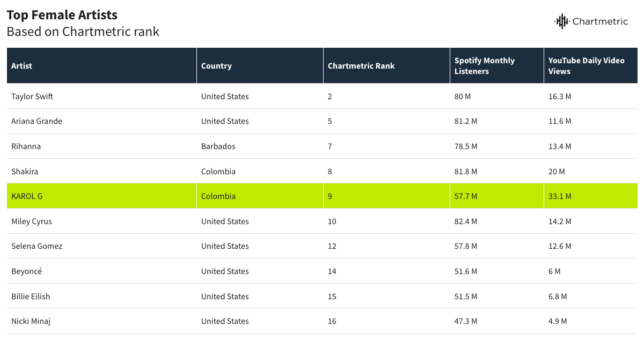Click the YouTube Daily Video Views header
The height and width of the screenshot is (340, 644).
[x=586, y=66]
